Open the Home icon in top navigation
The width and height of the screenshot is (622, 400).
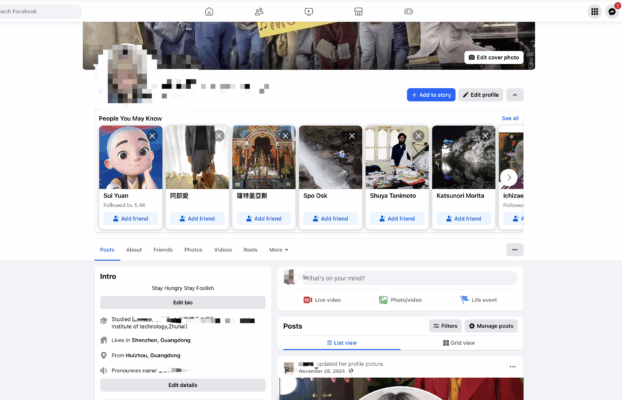click(209, 11)
